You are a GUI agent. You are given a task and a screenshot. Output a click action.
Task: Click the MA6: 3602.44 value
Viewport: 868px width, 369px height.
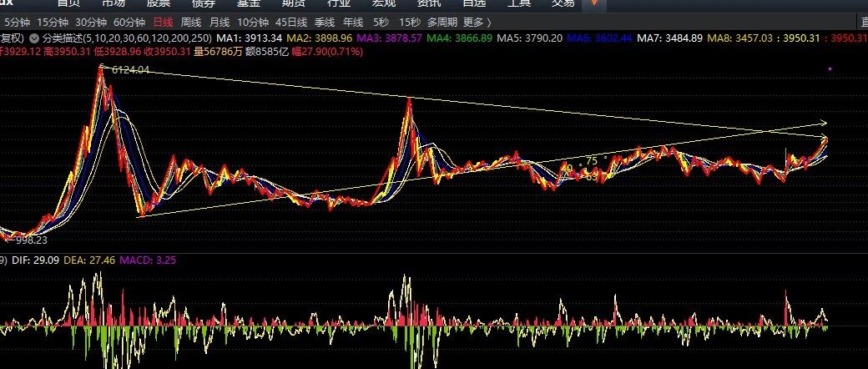tap(600, 38)
